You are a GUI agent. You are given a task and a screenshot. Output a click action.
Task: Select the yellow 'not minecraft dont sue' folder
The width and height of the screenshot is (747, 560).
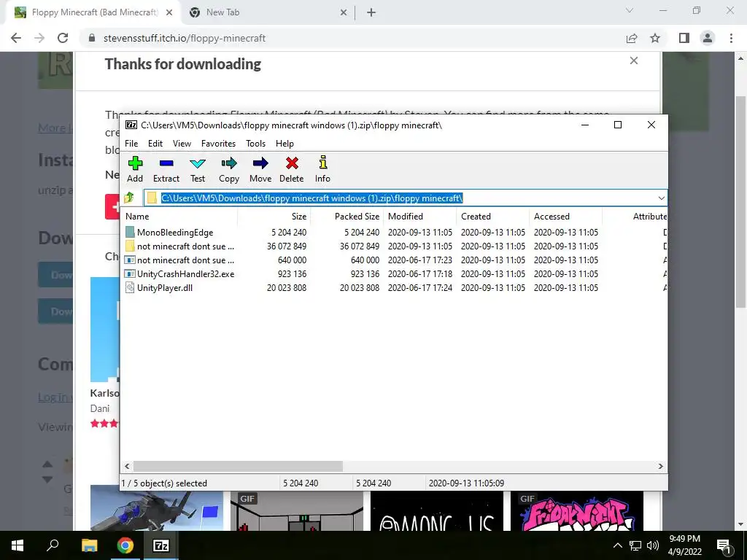point(180,246)
